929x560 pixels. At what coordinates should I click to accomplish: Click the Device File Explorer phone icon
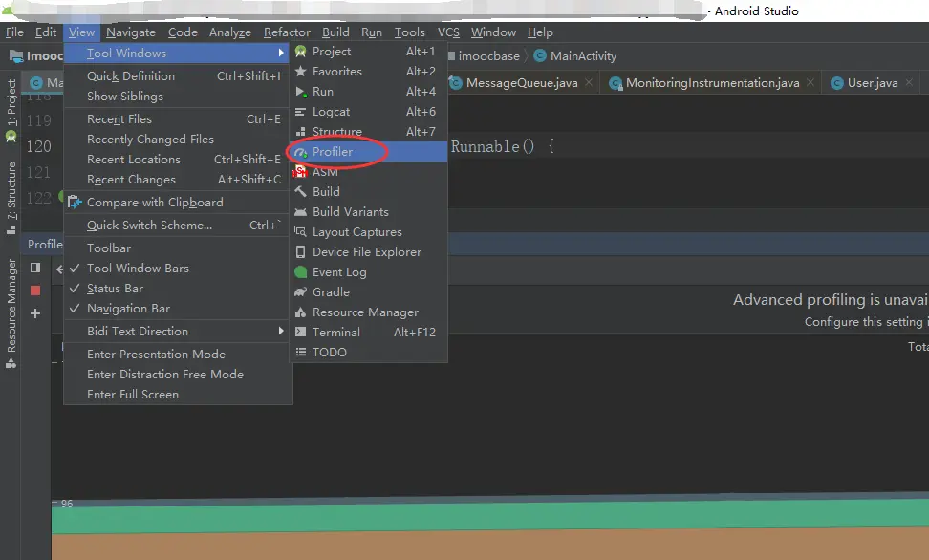pos(300,252)
